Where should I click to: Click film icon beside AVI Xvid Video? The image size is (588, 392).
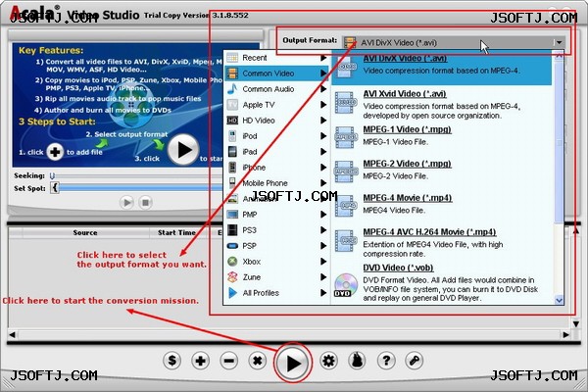pos(346,102)
